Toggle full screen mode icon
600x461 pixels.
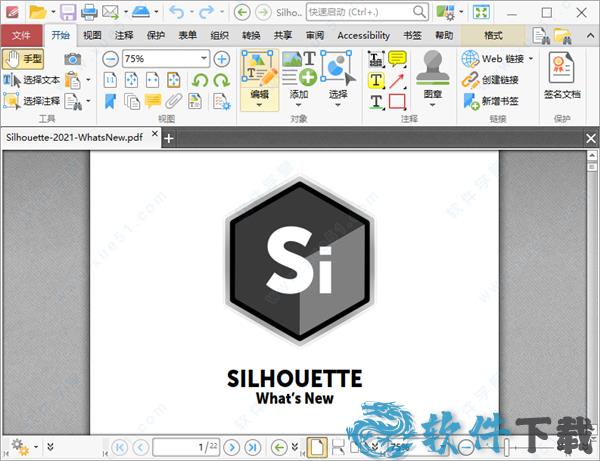481,12
